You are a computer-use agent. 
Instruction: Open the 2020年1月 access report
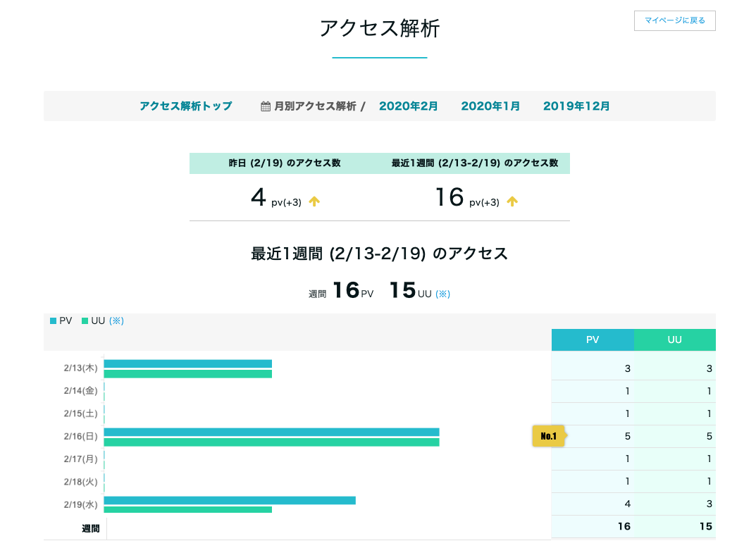click(490, 106)
